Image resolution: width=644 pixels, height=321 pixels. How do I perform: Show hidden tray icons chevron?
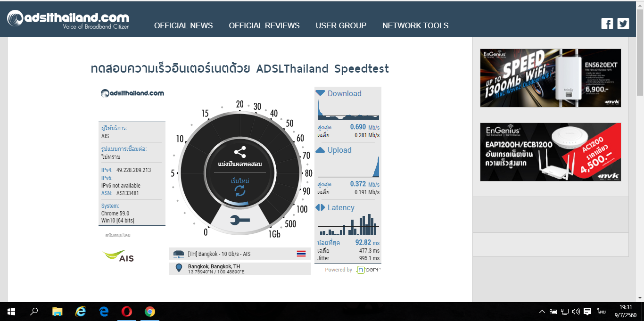click(x=542, y=312)
